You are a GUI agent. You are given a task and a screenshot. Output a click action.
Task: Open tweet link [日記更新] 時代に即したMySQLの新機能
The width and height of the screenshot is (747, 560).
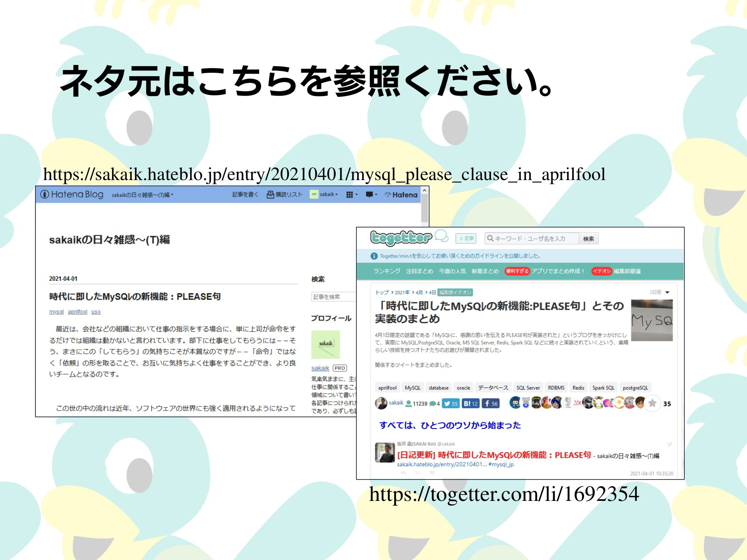[x=494, y=455]
